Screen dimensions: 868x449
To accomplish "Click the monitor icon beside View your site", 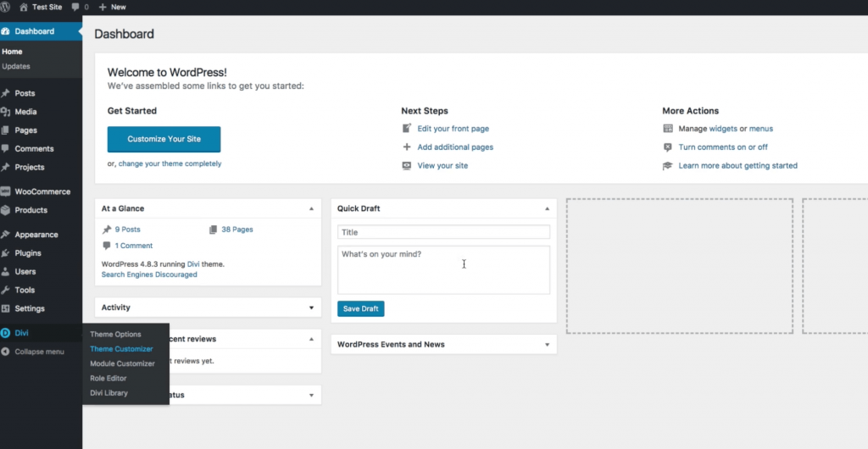I will [x=407, y=165].
